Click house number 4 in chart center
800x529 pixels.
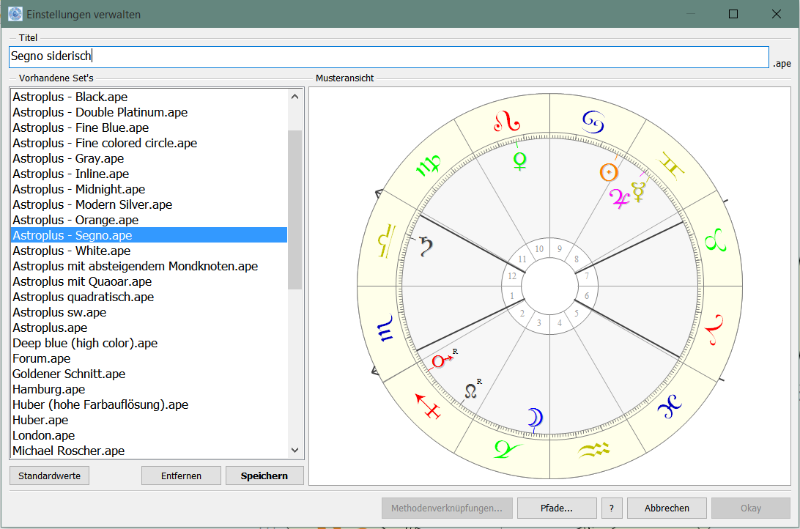(560, 322)
